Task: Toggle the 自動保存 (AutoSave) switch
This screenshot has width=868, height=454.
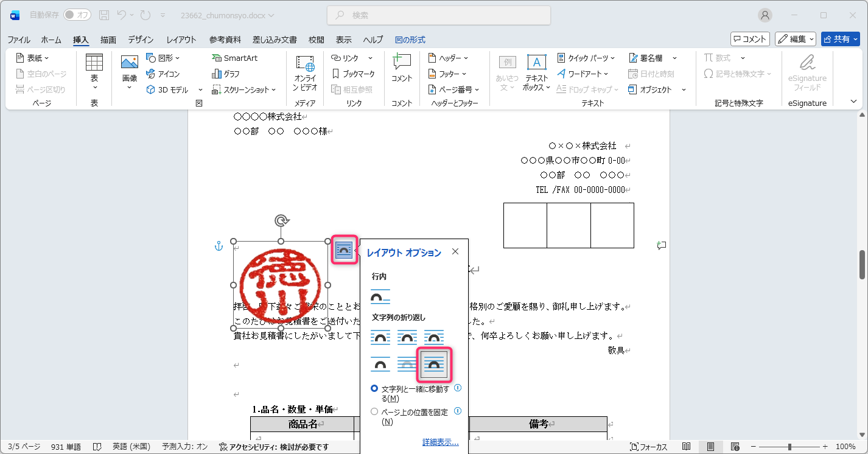Action: tap(77, 15)
